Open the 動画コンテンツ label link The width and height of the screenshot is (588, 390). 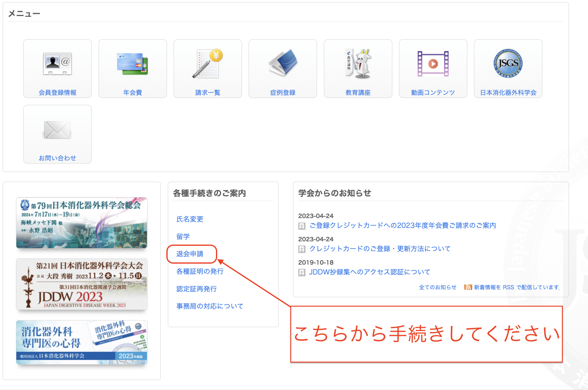(x=433, y=93)
